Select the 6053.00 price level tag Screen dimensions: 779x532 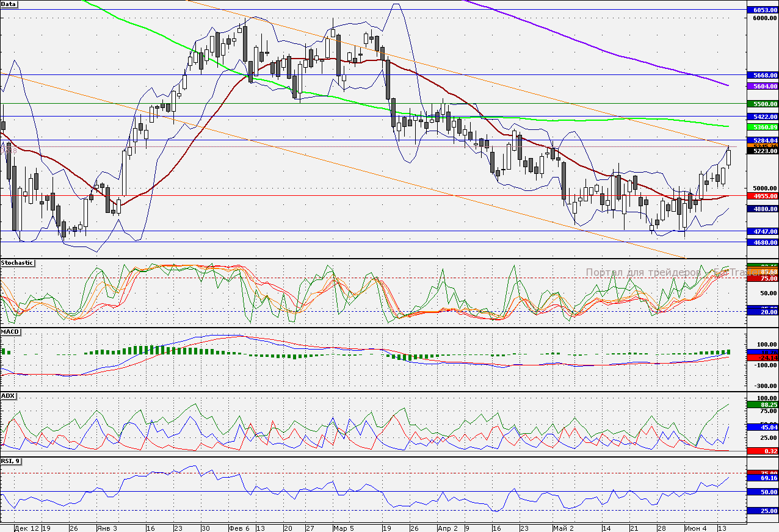(763, 10)
